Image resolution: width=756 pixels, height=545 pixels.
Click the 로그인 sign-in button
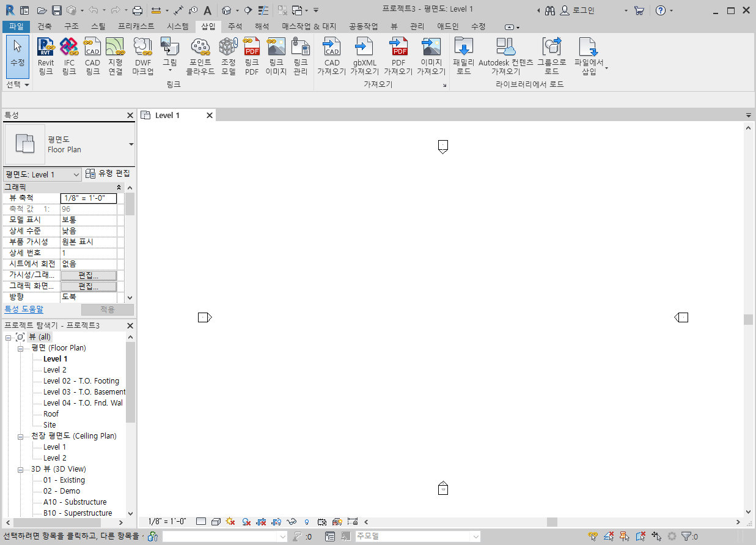point(578,10)
